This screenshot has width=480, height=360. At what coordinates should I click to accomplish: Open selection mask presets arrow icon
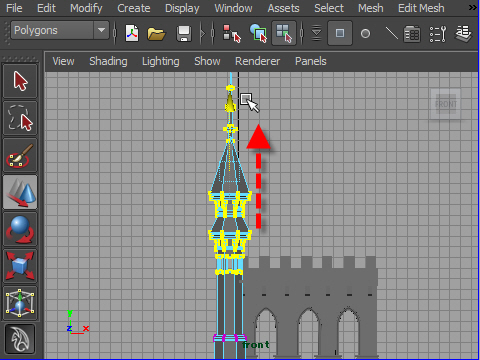point(316,33)
